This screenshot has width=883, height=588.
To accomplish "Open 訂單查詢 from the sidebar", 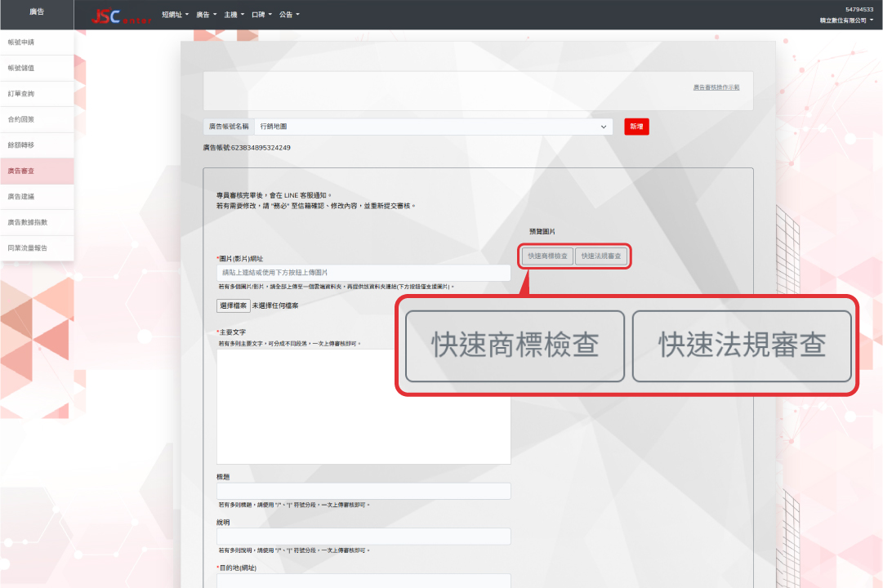I will (x=37, y=94).
